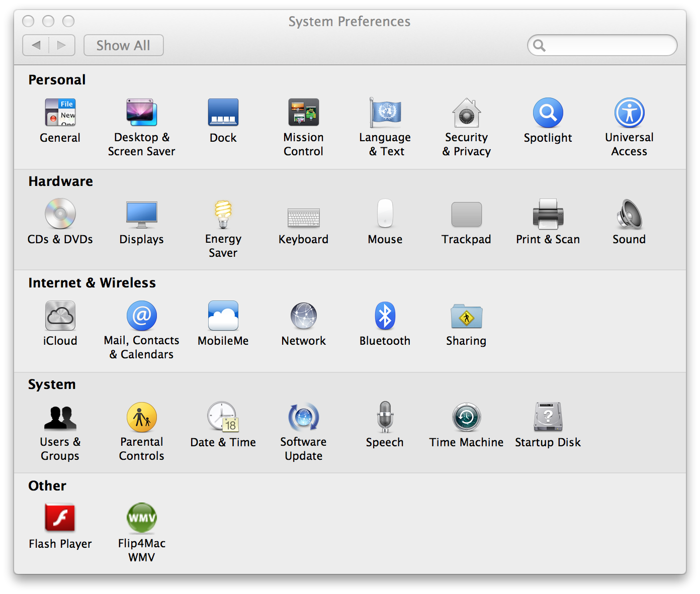
Task: Go back with the left arrow button
Action: [x=36, y=45]
